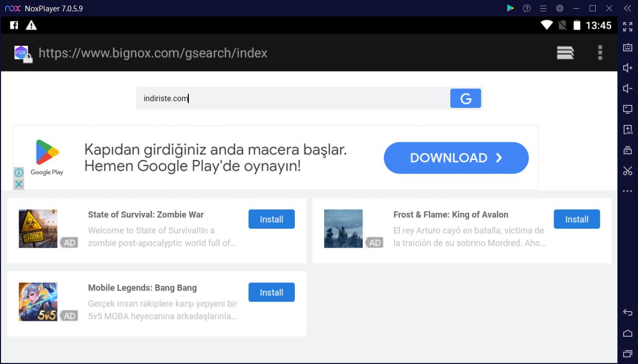Close the Google Play banner ad
Viewport: 638px width, 364px height.
click(x=19, y=184)
